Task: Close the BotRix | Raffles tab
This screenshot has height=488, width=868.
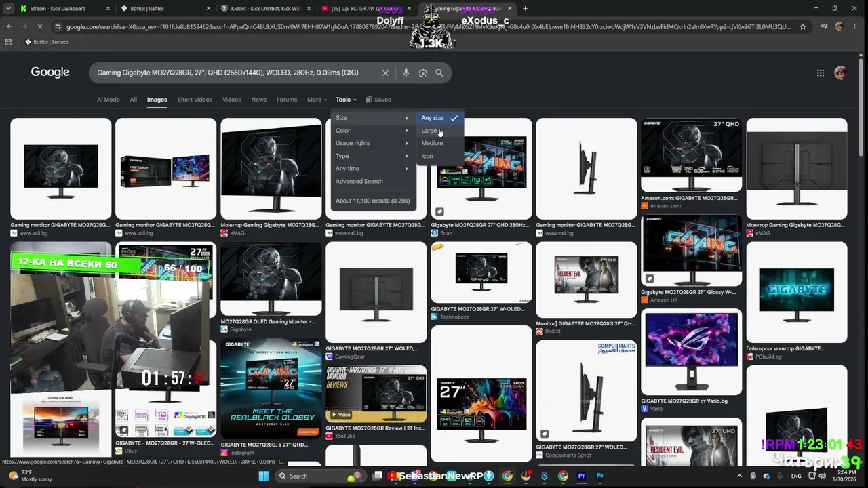Action: pyautogui.click(x=208, y=9)
